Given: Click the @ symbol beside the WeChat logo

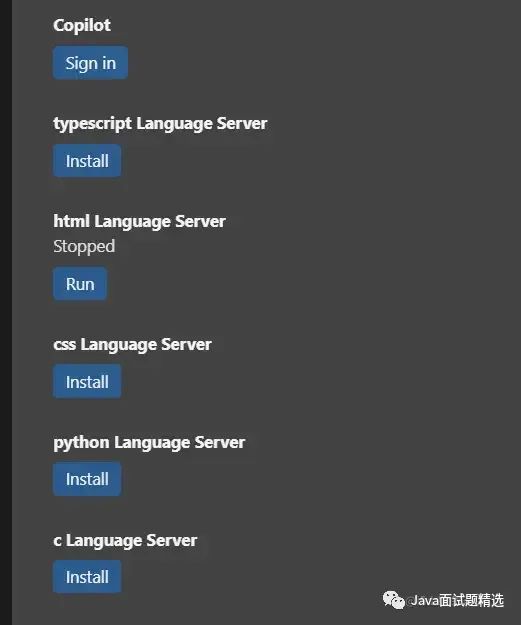Looking at the screenshot, I should (409, 601).
